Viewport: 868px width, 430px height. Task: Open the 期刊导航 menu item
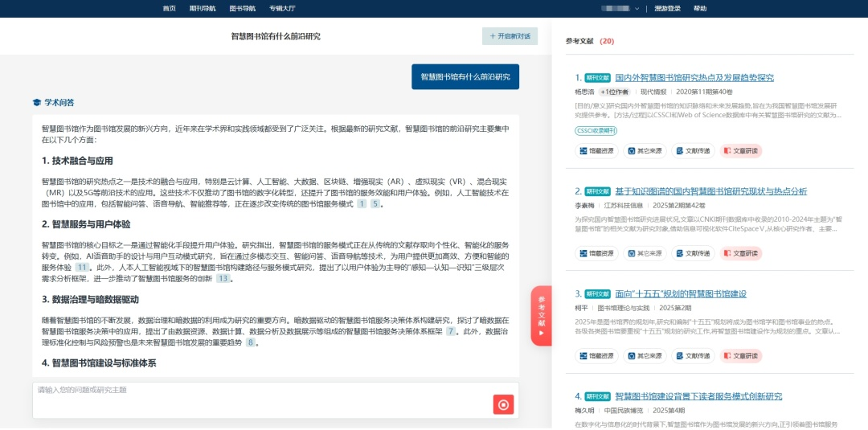click(x=203, y=8)
